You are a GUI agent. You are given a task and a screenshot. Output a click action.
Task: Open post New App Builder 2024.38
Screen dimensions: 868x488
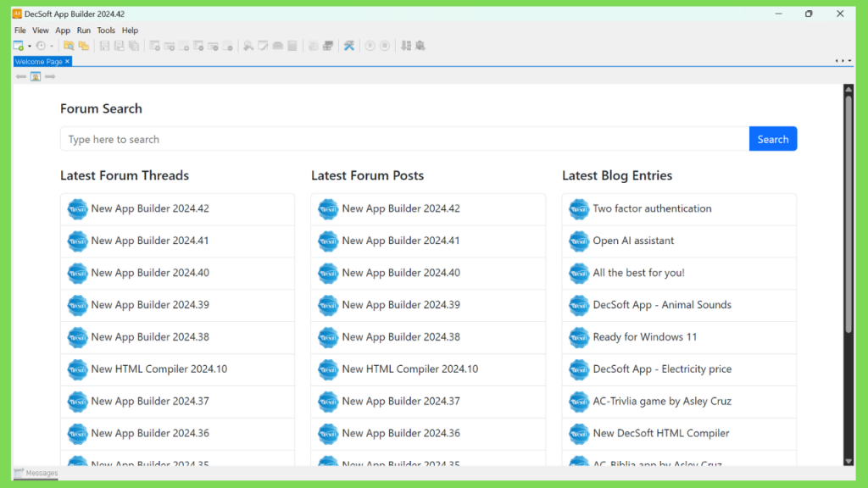[401, 337]
